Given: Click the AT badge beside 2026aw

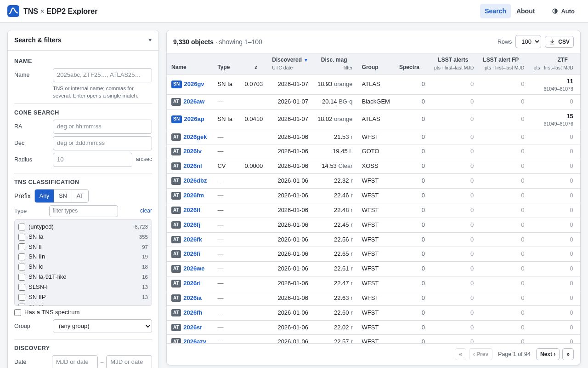Looking at the screenshot, I should pos(176,102).
